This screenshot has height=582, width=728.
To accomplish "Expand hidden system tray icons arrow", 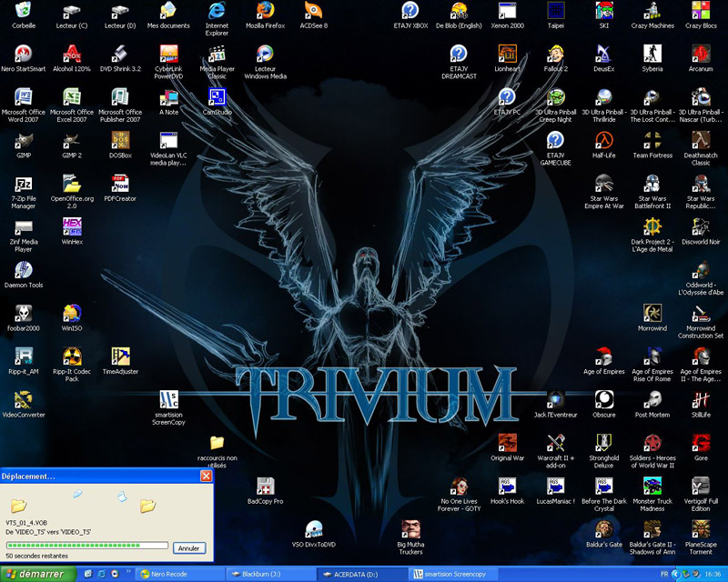I will coord(675,574).
